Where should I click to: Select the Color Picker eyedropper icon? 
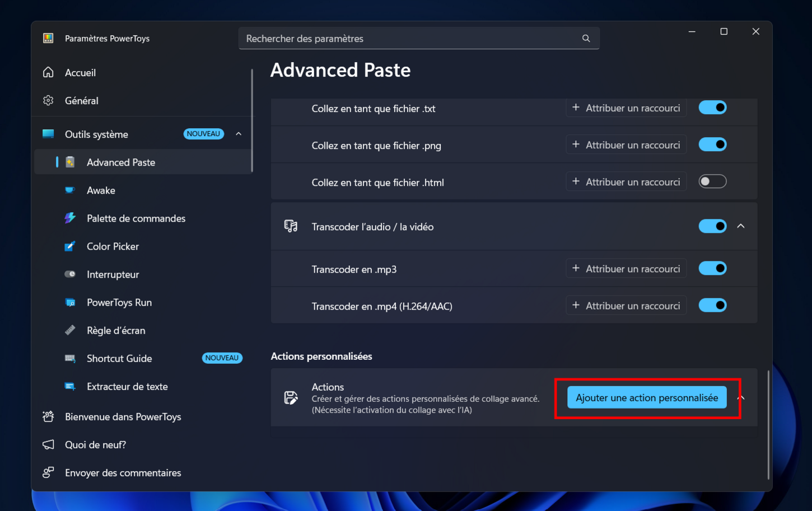70,246
